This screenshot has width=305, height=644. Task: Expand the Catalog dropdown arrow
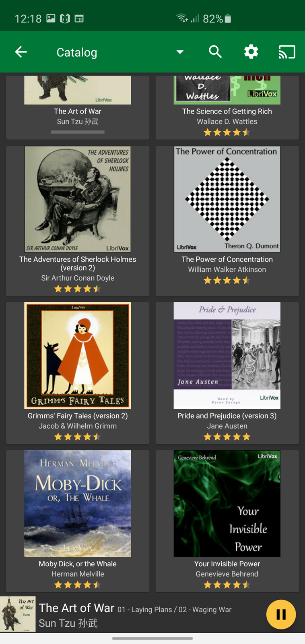180,52
